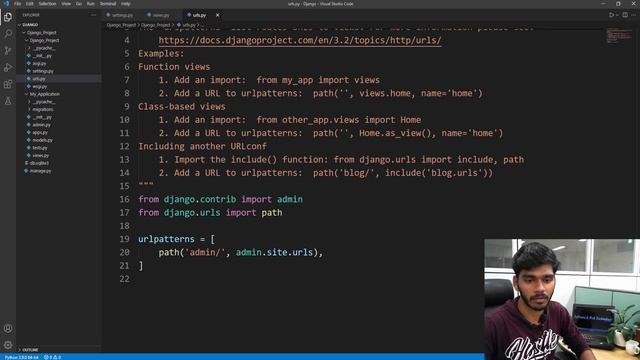Click line number 19 in gutter
640x360 pixels.
[x=124, y=239]
